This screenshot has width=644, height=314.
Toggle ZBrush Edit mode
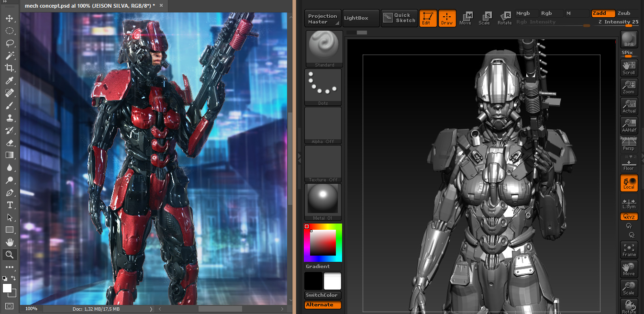click(x=428, y=18)
